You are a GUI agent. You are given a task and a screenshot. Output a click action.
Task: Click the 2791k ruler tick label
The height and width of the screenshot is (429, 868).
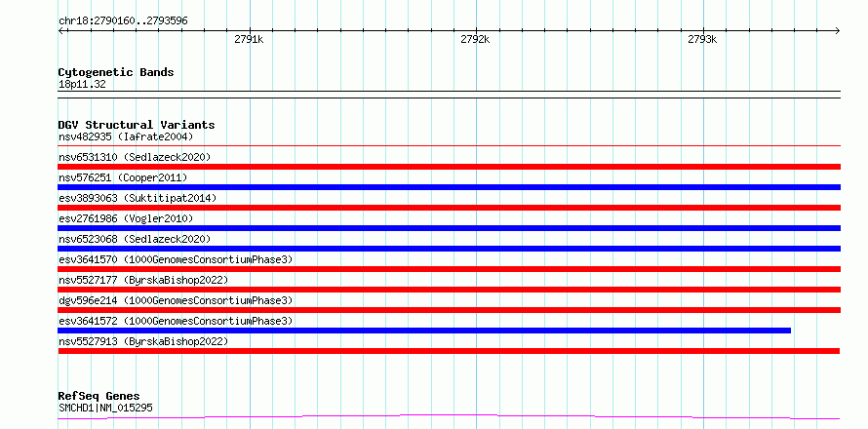pyautogui.click(x=249, y=39)
